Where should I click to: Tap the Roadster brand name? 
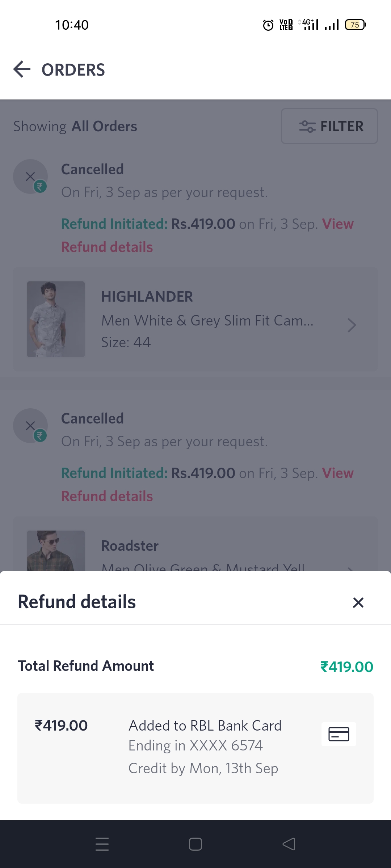click(x=130, y=546)
